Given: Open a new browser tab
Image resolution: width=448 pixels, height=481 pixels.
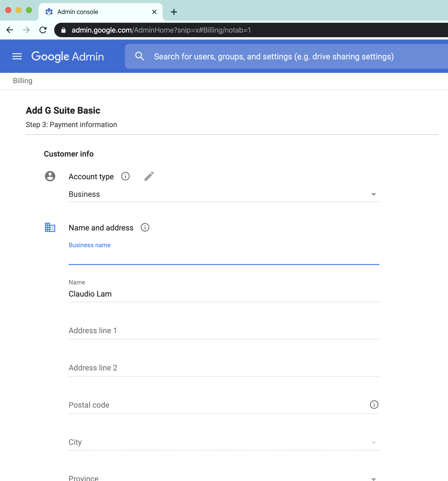Looking at the screenshot, I should pos(174,12).
